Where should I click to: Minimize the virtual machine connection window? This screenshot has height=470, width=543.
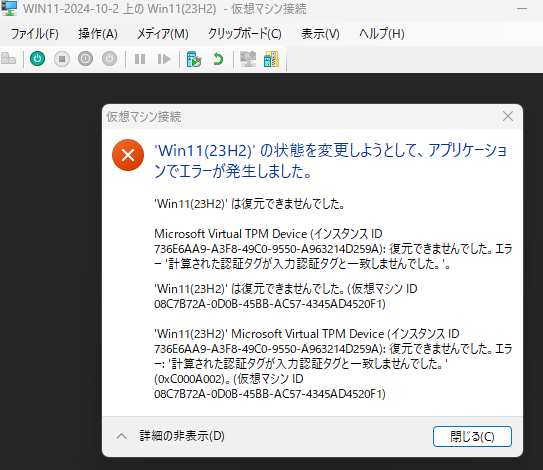(522, 9)
